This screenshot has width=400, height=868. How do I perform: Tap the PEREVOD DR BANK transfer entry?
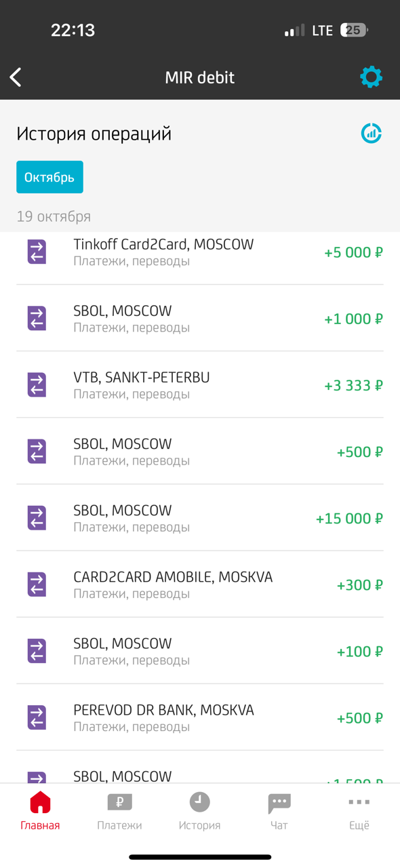click(x=200, y=717)
